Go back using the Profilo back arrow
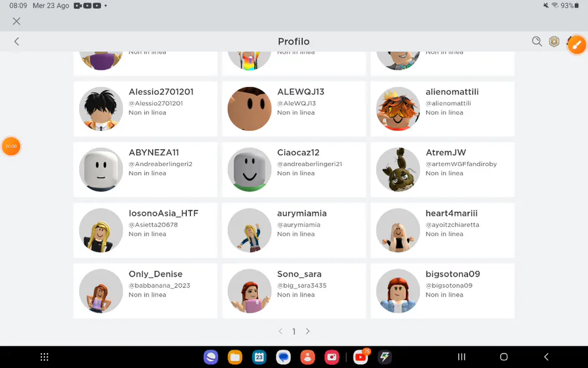588x368 pixels. pyautogui.click(x=16, y=41)
